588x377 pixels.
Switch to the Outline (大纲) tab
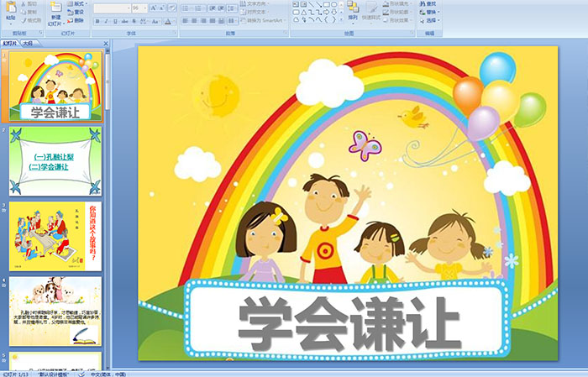tap(28, 42)
